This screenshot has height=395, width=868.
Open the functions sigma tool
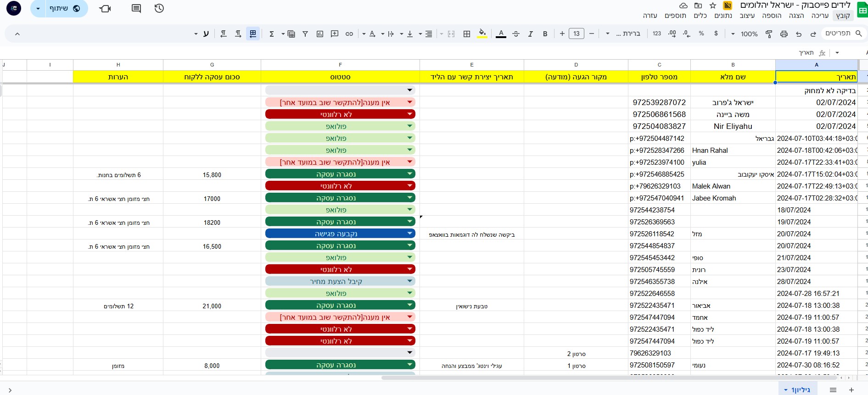pyautogui.click(x=272, y=33)
